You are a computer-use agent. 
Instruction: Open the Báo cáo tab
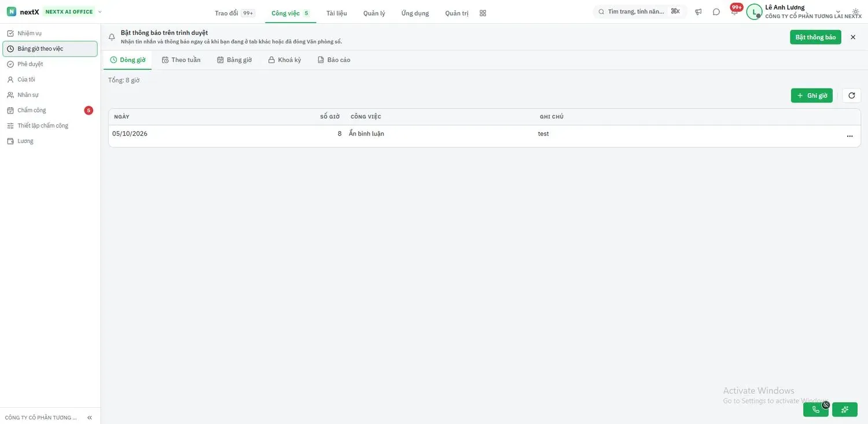point(334,60)
